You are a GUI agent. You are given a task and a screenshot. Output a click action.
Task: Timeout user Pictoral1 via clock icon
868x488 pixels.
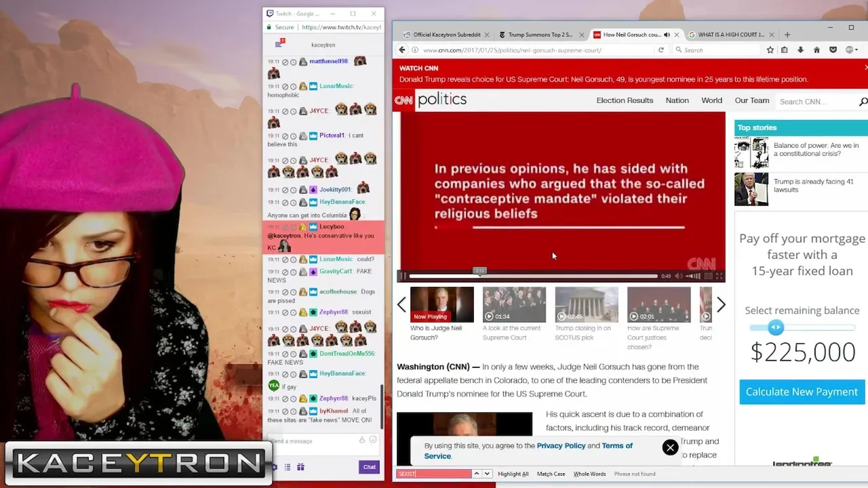click(294, 136)
